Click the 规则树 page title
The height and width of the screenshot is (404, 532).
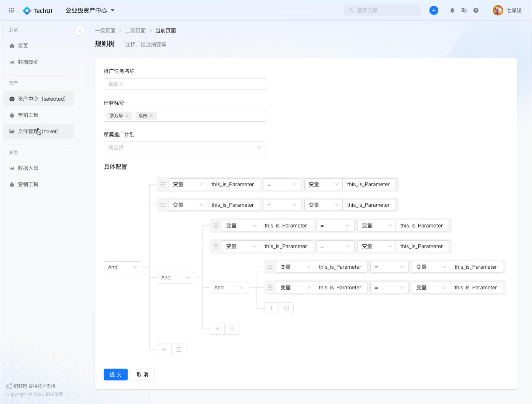click(x=105, y=44)
